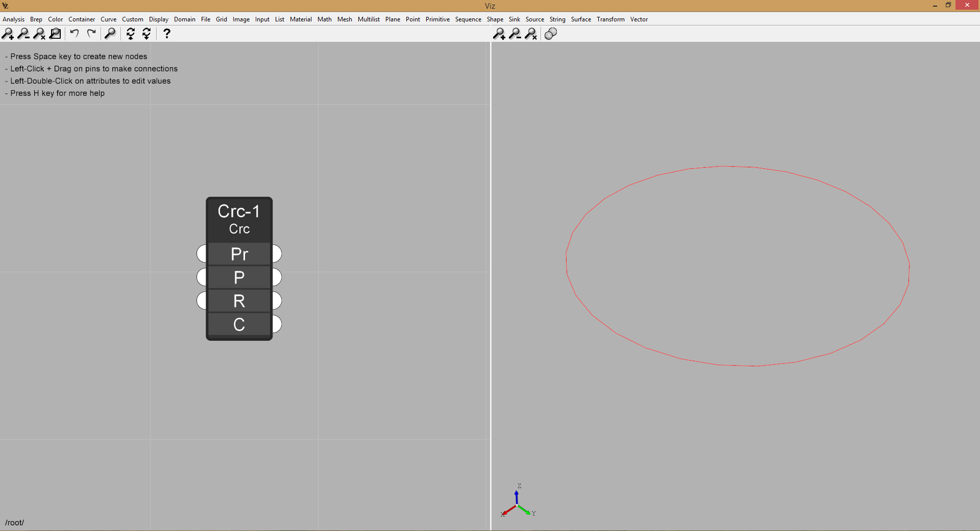980x531 pixels.
Task: Click the input pin left of P attribute
Action: pyautogui.click(x=202, y=277)
